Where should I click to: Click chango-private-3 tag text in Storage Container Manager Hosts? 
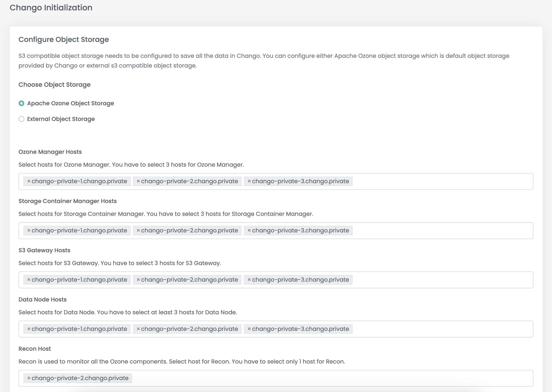pyautogui.click(x=301, y=230)
